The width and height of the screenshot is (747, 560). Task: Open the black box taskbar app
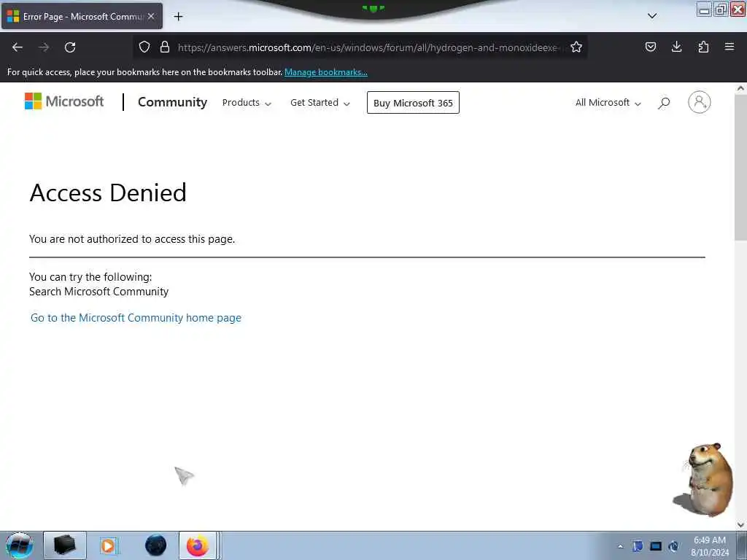(x=64, y=545)
